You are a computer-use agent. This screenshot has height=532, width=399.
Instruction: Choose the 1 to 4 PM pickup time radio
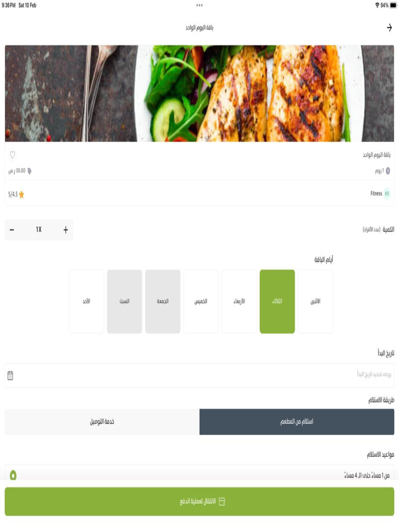(13, 475)
